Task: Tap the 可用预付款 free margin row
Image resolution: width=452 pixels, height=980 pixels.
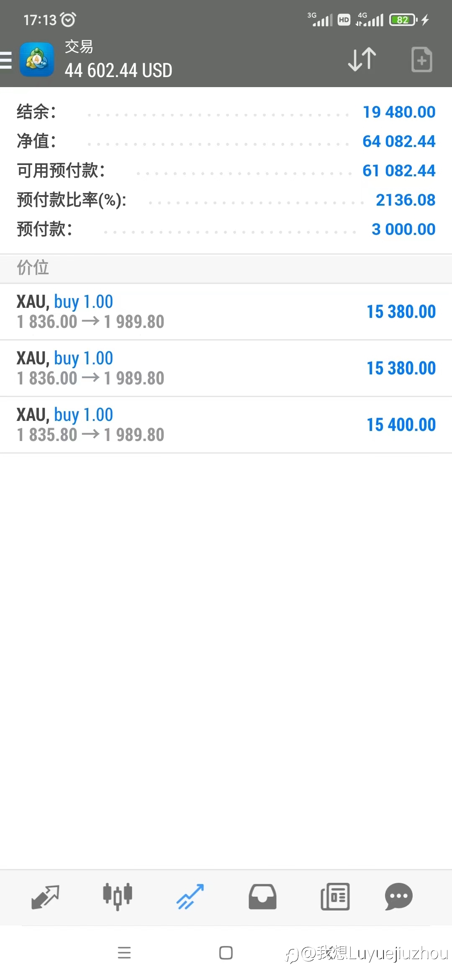Action: point(226,170)
